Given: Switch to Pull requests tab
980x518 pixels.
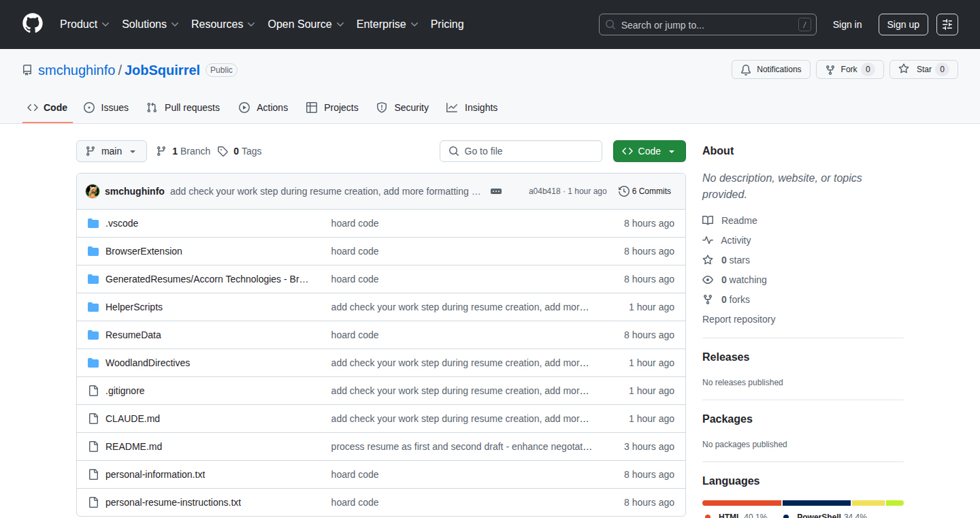Looking at the screenshot, I should [x=184, y=108].
